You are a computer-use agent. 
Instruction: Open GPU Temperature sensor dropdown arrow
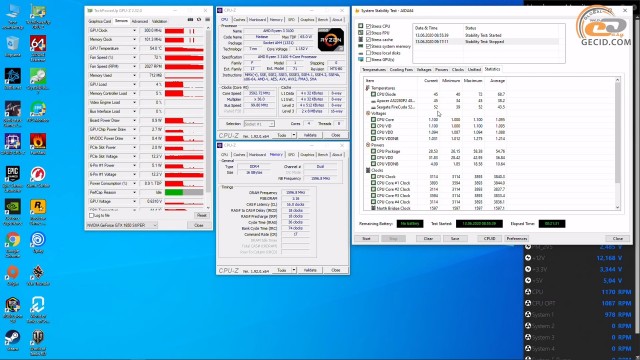tap(134, 49)
